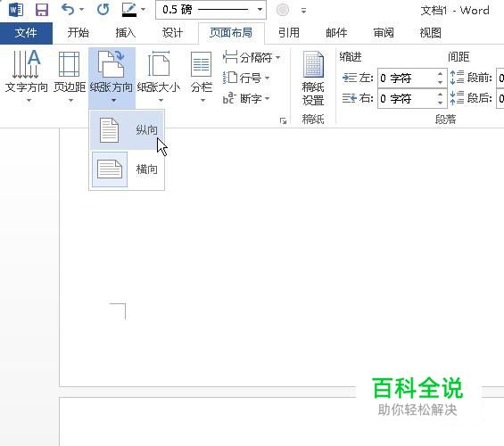The image size is (504, 446).
Task: Click the right indent icon beside 右
Action: [350, 98]
